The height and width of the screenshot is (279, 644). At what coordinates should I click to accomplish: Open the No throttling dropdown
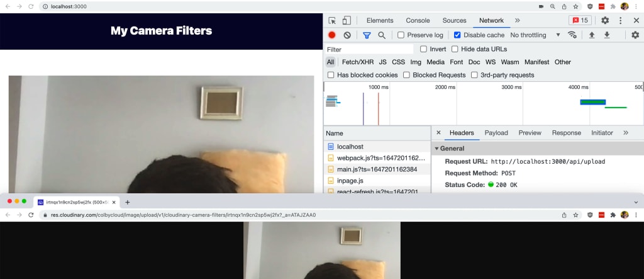[535, 35]
